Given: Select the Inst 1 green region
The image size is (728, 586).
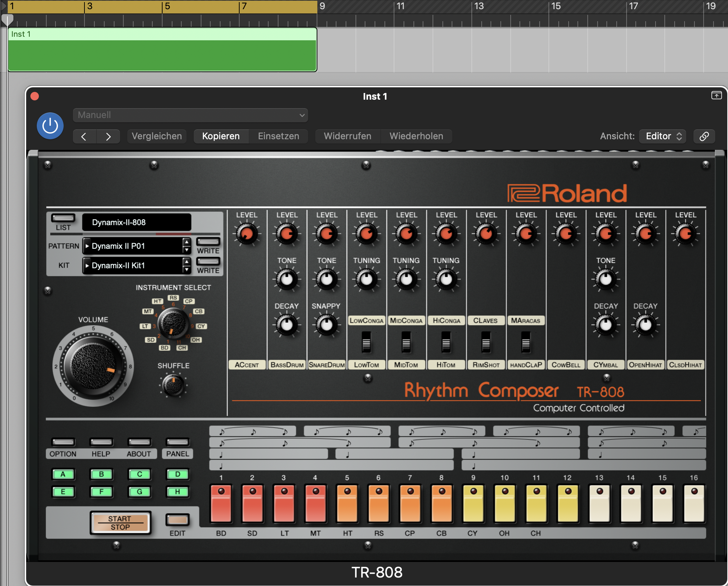Looking at the screenshot, I should (162, 49).
